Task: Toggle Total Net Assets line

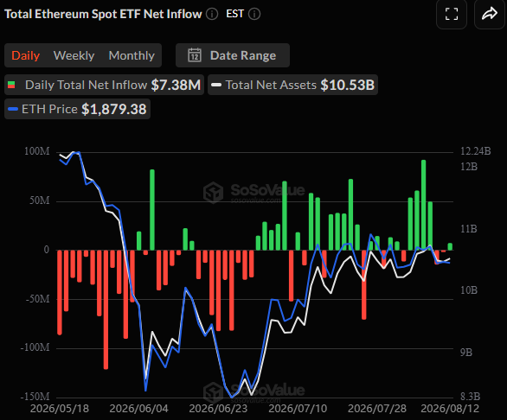Action: tap(292, 85)
